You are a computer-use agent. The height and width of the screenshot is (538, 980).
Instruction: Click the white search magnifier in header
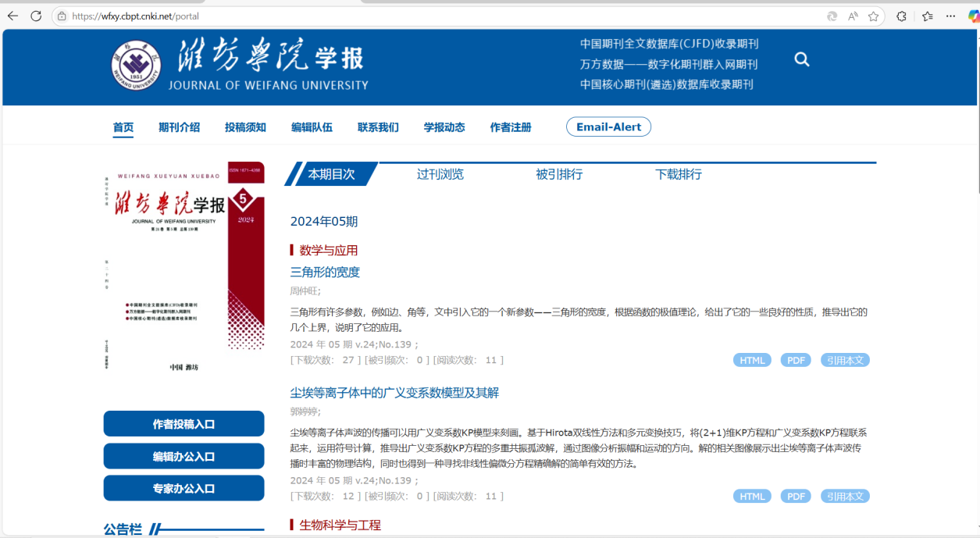(x=802, y=59)
